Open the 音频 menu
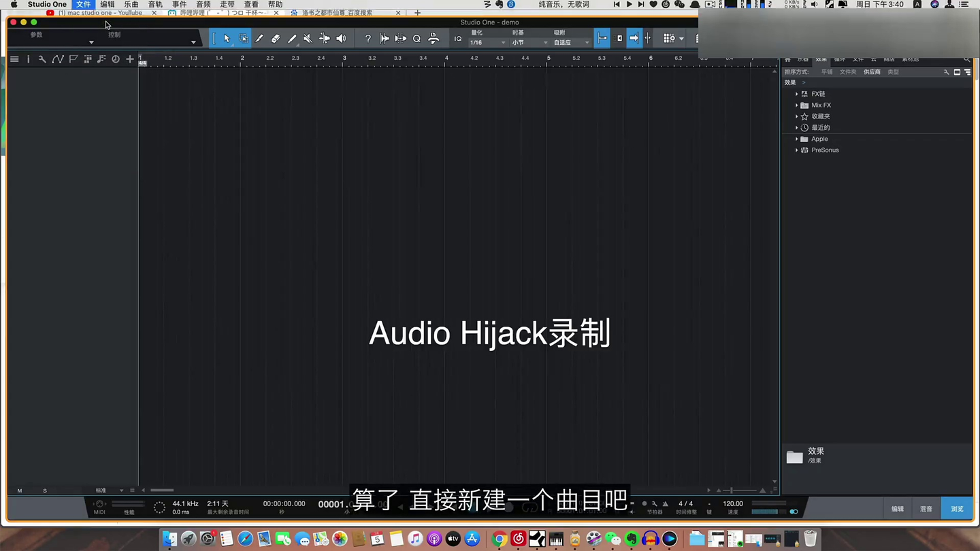Image resolution: width=980 pixels, height=551 pixels. [x=203, y=4]
